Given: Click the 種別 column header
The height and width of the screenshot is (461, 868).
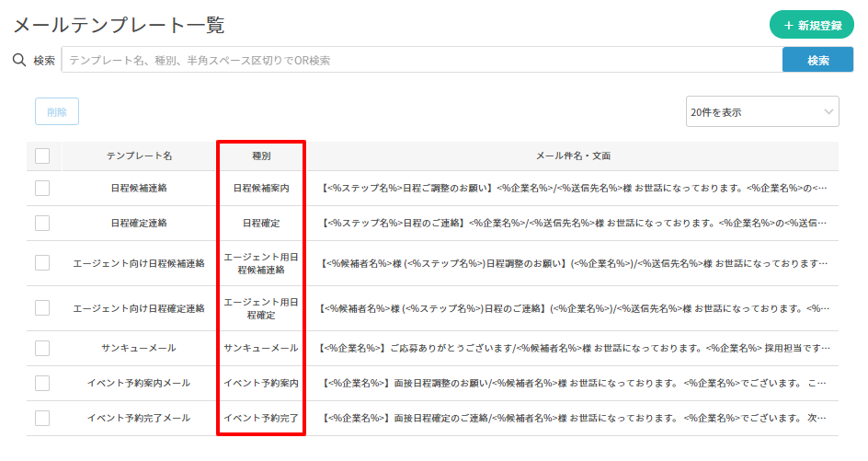Looking at the screenshot, I should 261,156.
